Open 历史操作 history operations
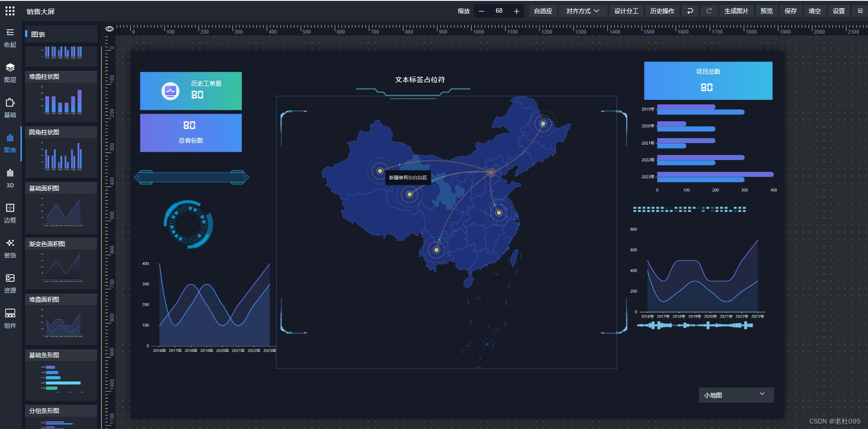The image size is (868, 429). 662,11
